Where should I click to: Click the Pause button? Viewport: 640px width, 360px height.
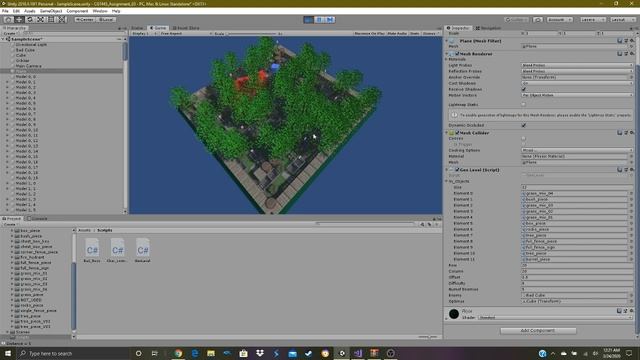coord(319,20)
